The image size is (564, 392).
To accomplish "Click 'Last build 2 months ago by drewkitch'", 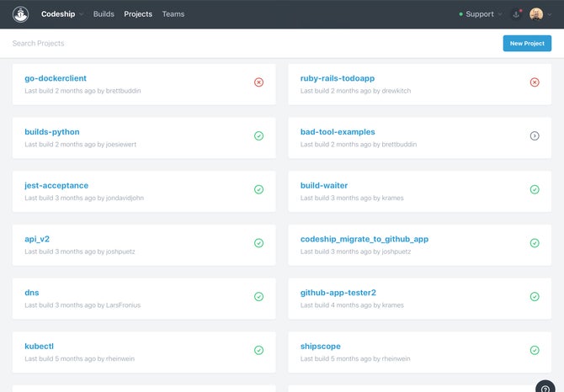I will [x=356, y=91].
